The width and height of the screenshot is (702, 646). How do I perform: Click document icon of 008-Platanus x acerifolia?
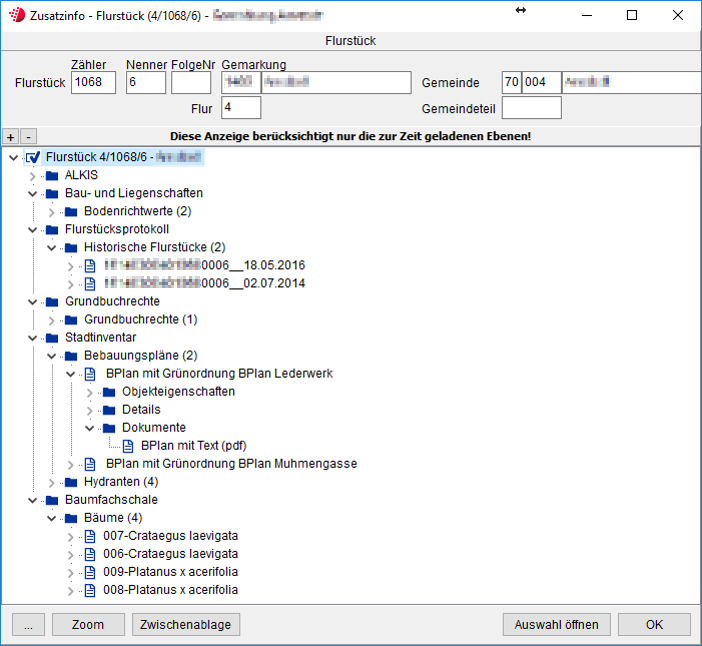click(90, 590)
